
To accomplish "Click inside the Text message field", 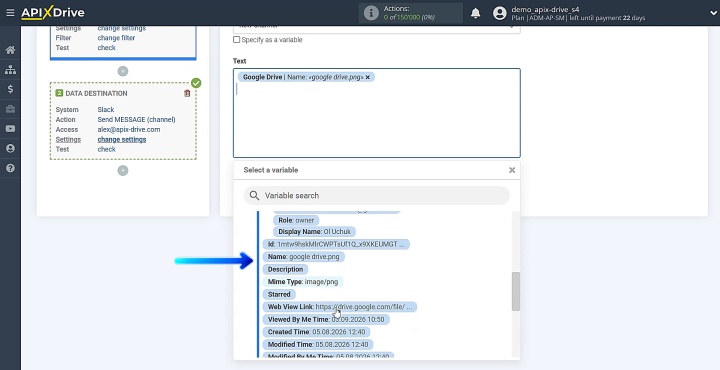I will coord(377,113).
